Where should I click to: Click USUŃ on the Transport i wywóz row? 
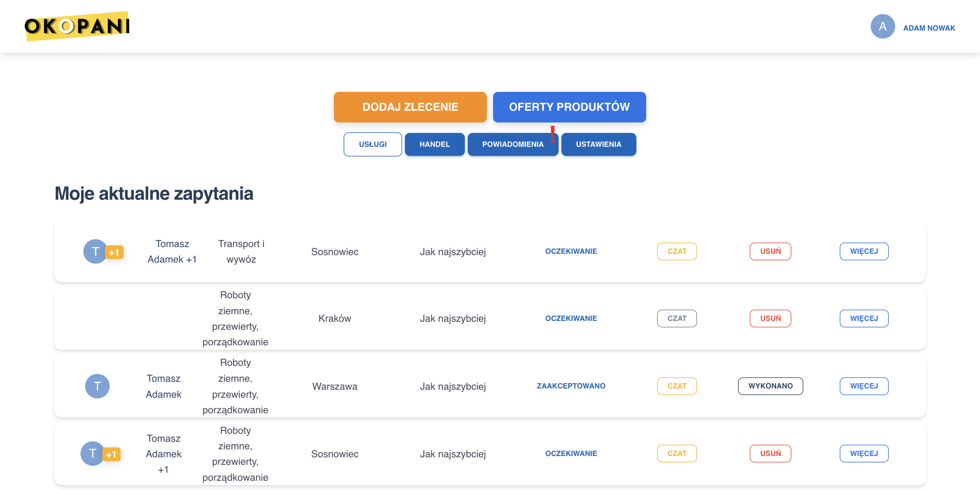(x=770, y=251)
